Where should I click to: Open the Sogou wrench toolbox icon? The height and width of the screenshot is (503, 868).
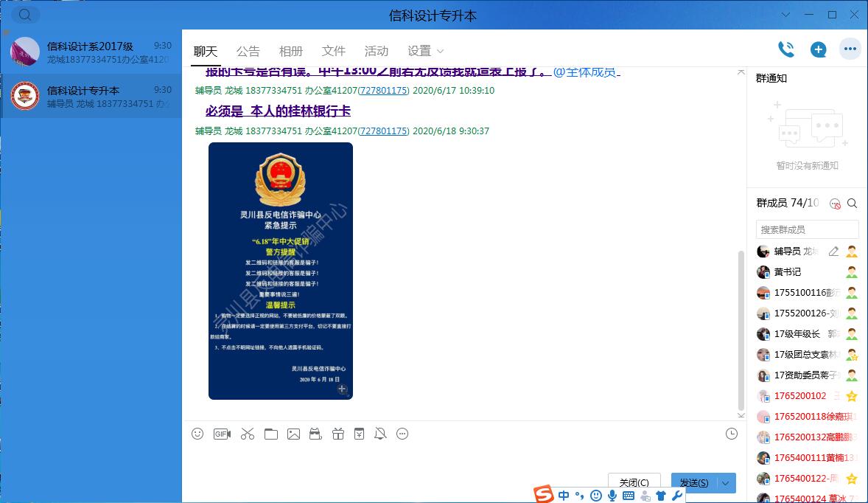[x=677, y=496]
